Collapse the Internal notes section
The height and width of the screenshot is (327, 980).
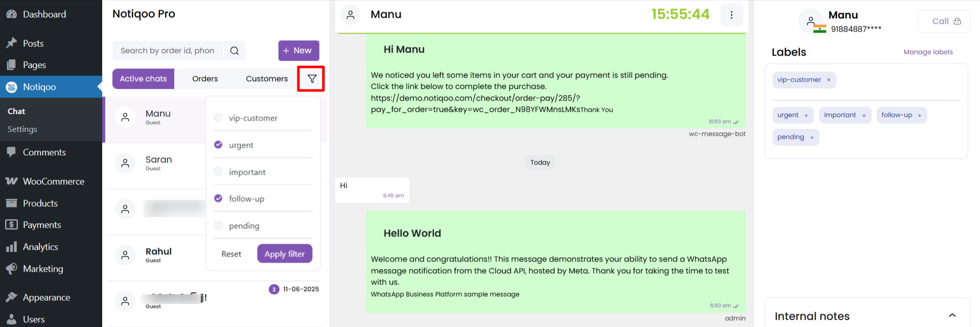[x=952, y=316]
